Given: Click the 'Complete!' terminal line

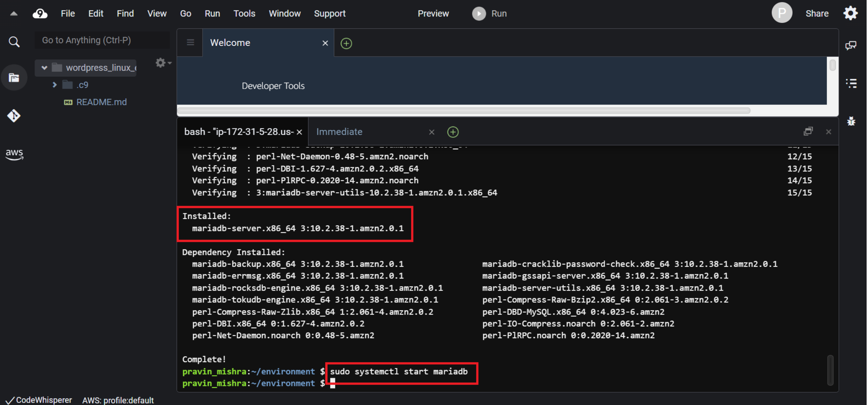Looking at the screenshot, I should coord(204,359).
